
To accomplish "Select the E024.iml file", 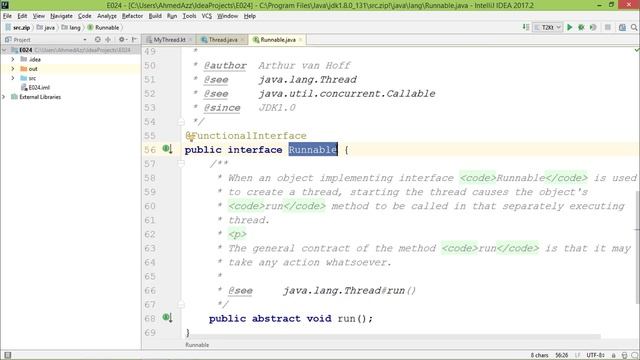I will click(x=36, y=87).
